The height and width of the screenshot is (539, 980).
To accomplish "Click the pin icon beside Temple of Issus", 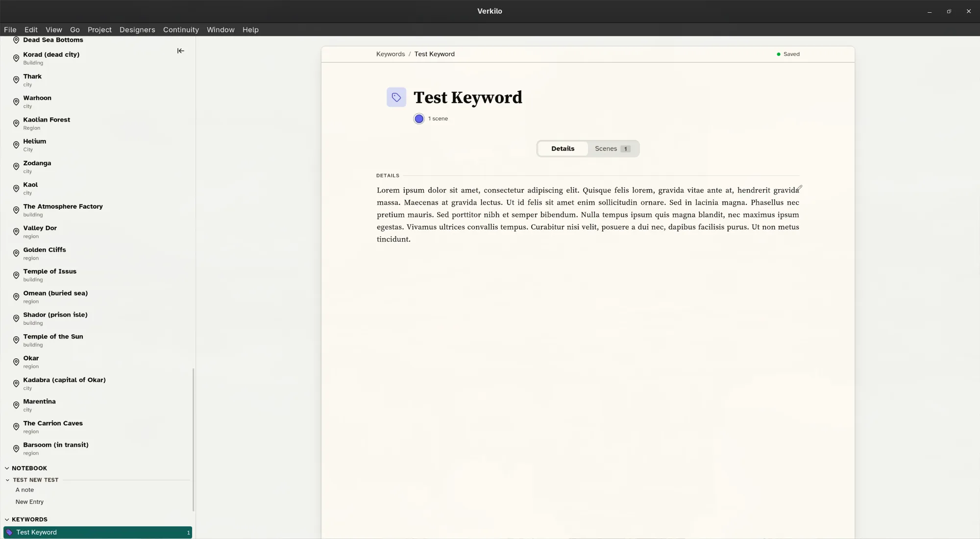I will 16,275.
